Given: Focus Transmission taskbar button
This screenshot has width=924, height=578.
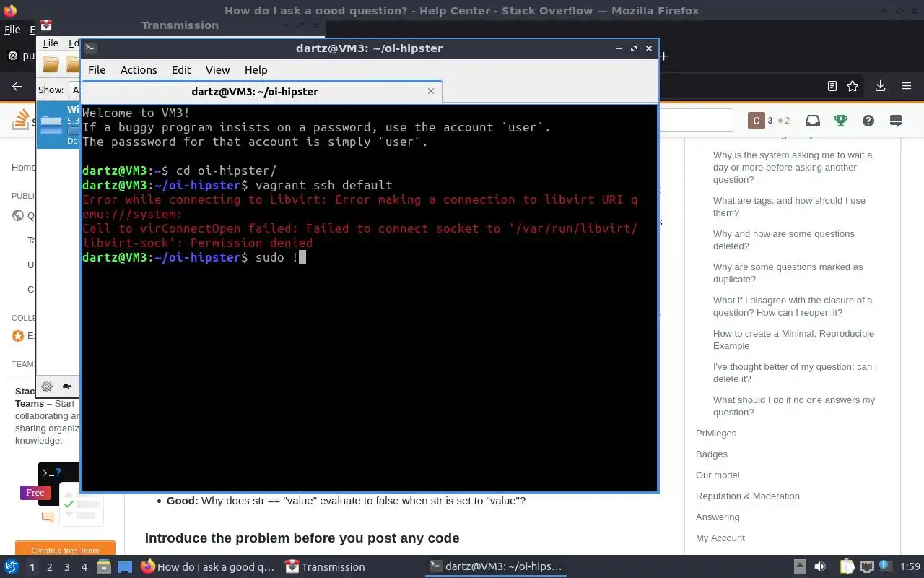Looking at the screenshot, I should coord(325,567).
